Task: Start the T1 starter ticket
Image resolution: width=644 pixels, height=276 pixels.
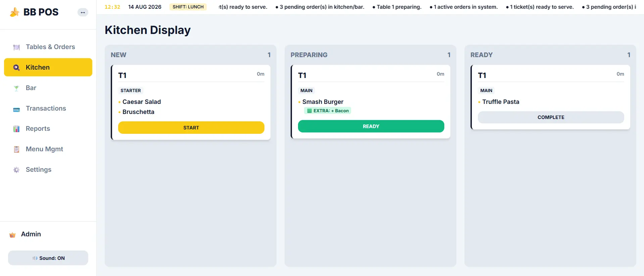Action: coord(191,128)
